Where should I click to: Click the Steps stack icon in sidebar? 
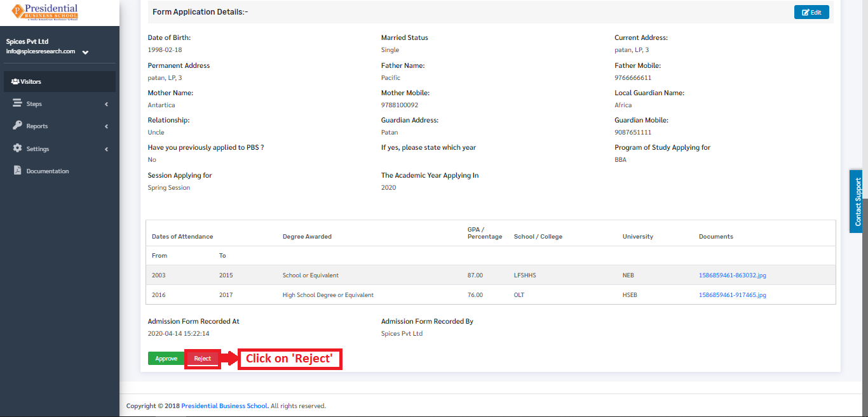18,103
